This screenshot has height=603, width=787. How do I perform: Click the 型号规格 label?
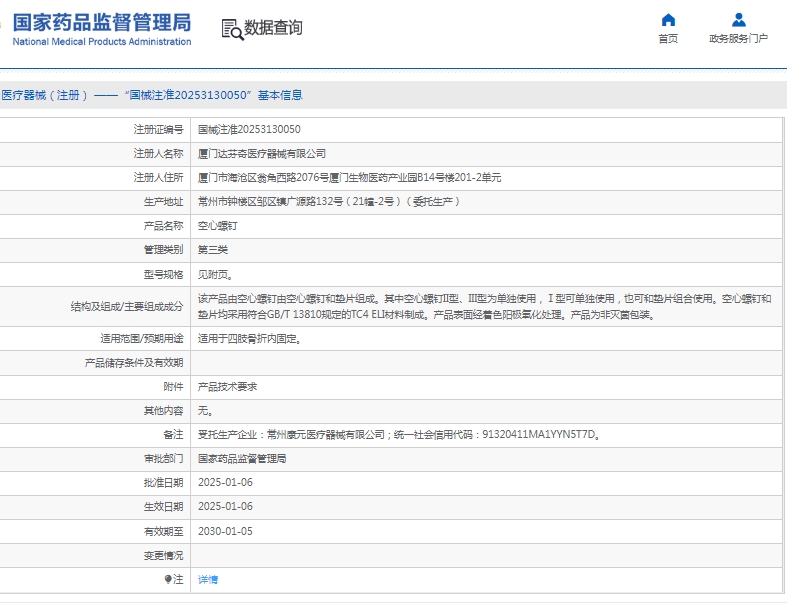pos(164,274)
